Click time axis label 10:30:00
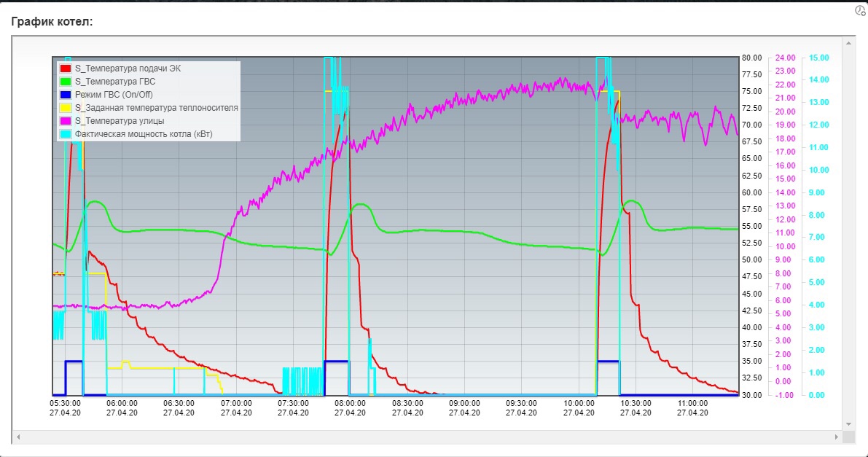This screenshot has height=457, width=868. coord(636,403)
